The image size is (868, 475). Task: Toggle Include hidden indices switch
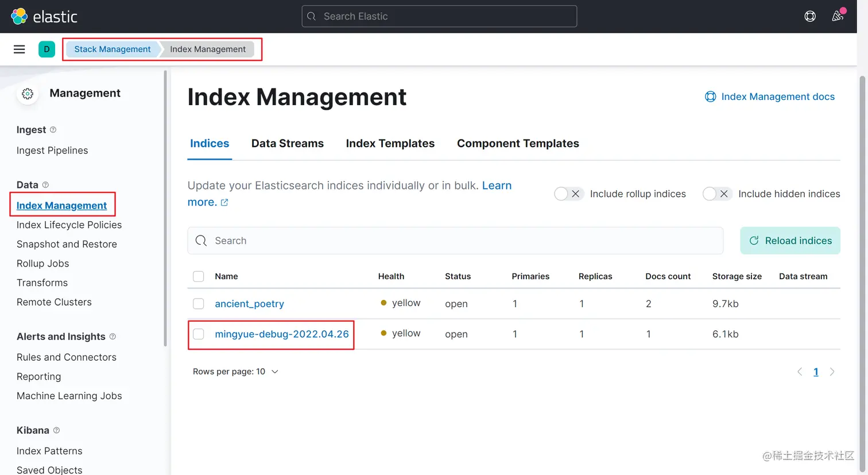[717, 194]
